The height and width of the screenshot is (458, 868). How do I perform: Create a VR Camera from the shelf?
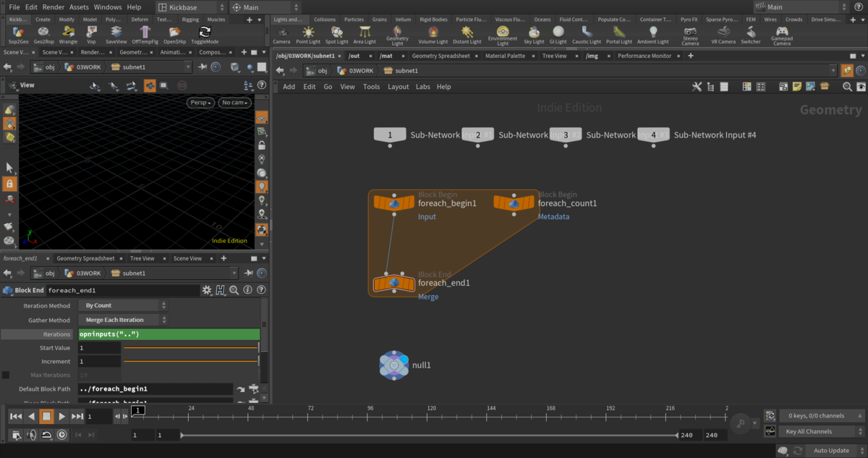[x=723, y=35]
